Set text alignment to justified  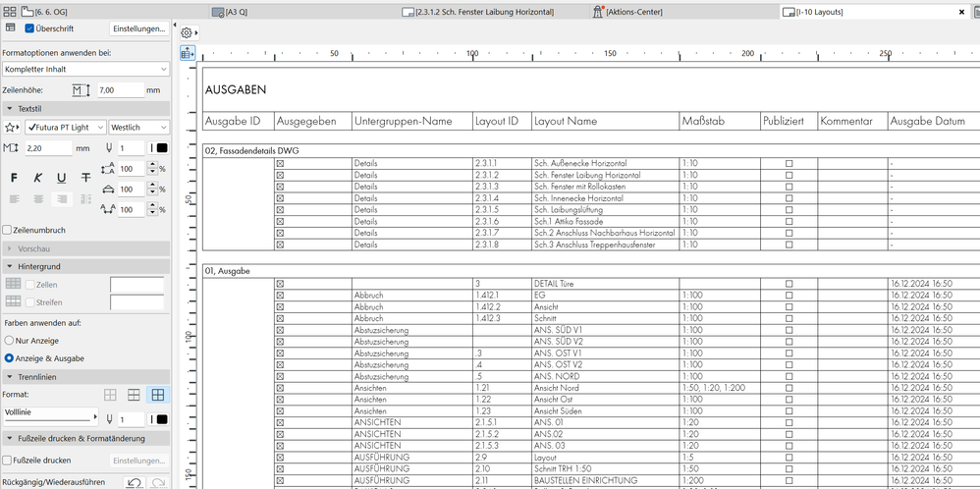coord(85,199)
